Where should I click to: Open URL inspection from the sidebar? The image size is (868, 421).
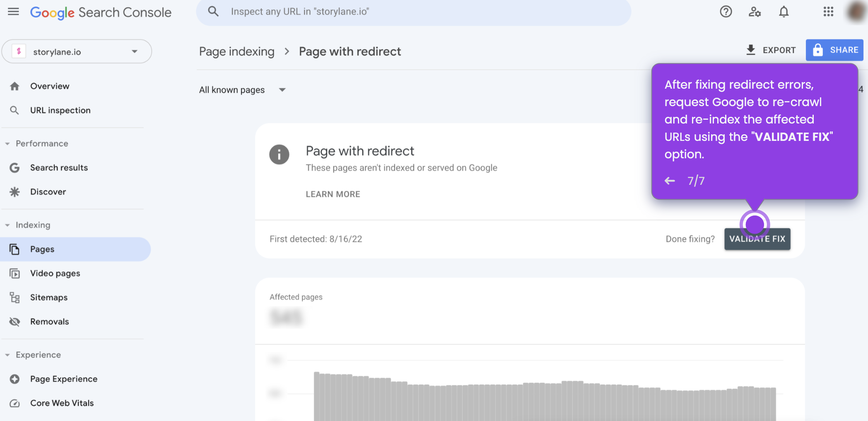point(60,110)
